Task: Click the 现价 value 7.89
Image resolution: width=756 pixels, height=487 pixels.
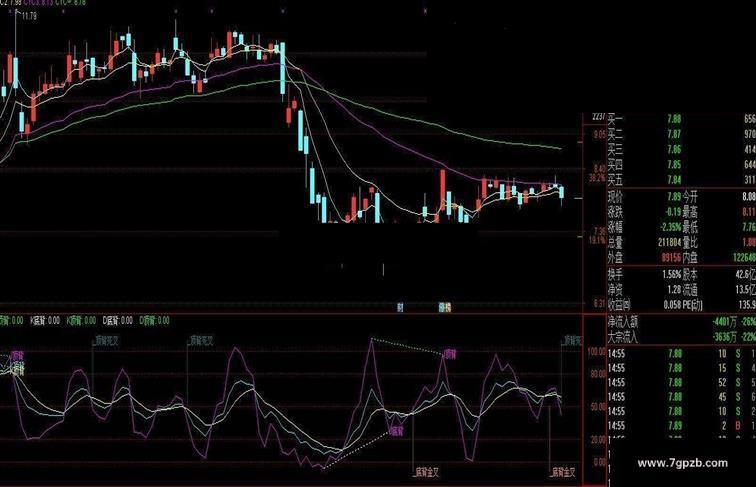Action: tap(674, 197)
